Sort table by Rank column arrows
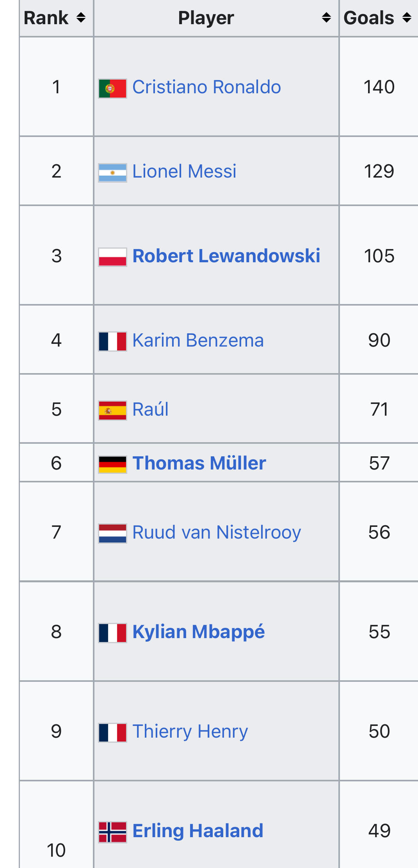Image resolution: width=418 pixels, height=868 pixels. click(81, 18)
